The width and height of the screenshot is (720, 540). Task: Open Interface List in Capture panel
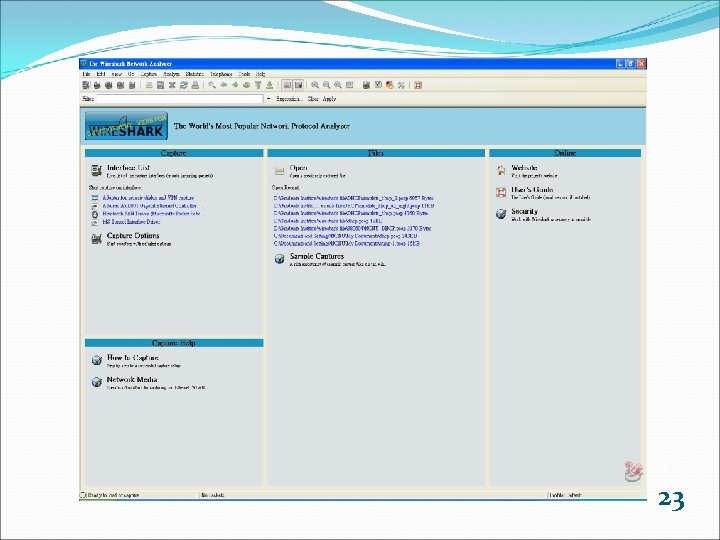[128, 168]
